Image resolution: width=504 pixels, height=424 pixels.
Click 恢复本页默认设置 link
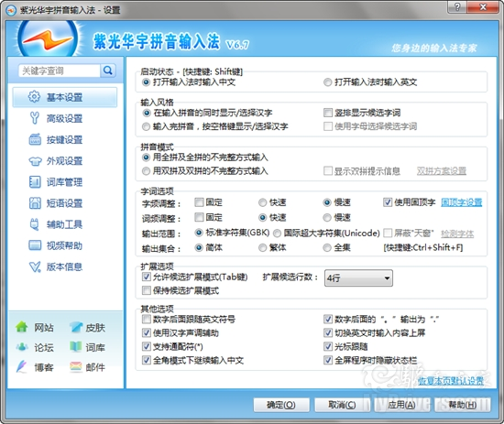pos(451,381)
